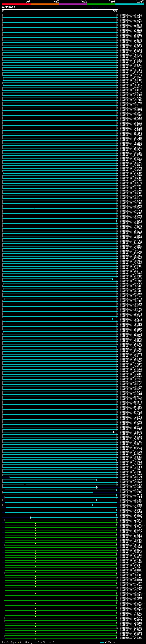
Task: Open hit UniRef100_O24334
Action: pos(131,25)
